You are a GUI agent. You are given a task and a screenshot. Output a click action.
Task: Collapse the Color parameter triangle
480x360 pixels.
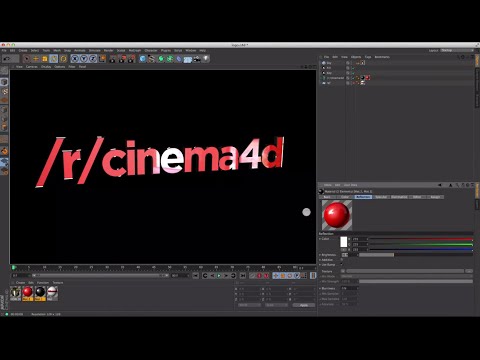[320, 239]
